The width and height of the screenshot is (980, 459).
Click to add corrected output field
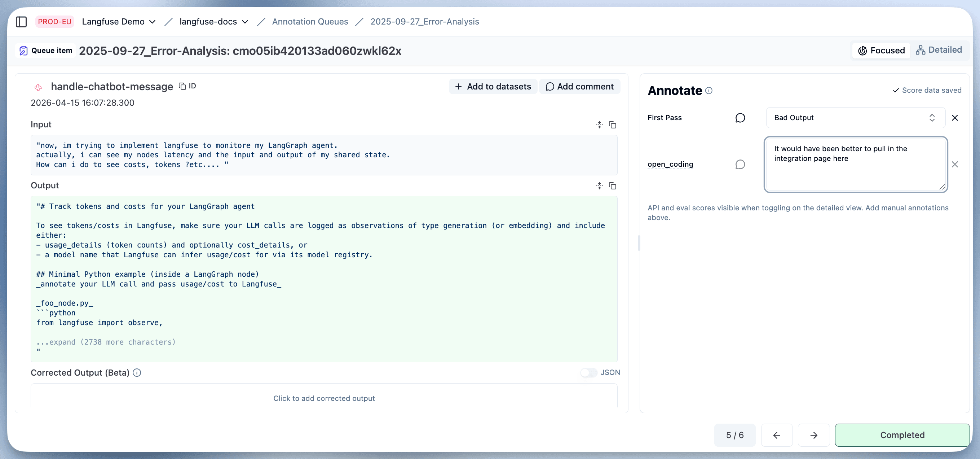point(324,398)
